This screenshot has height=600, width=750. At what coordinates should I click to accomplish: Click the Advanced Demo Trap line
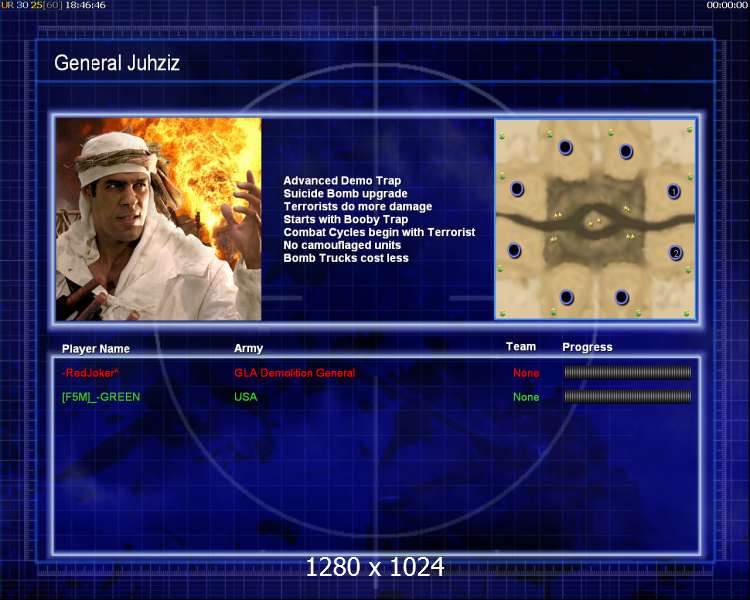tap(342, 180)
